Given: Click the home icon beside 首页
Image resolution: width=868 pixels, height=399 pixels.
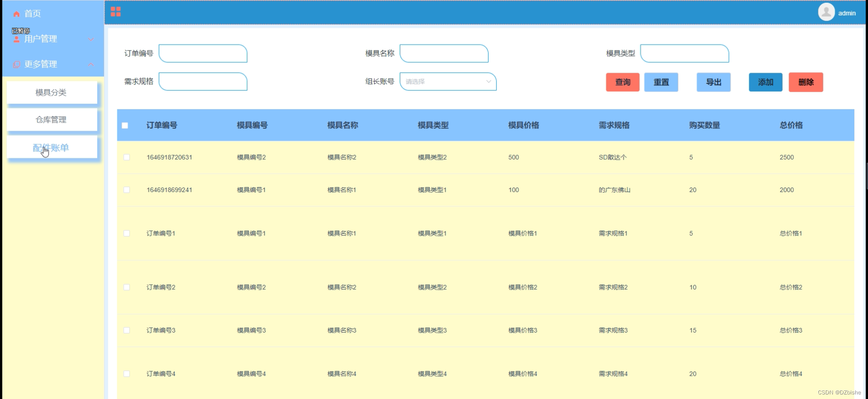Looking at the screenshot, I should pos(16,14).
